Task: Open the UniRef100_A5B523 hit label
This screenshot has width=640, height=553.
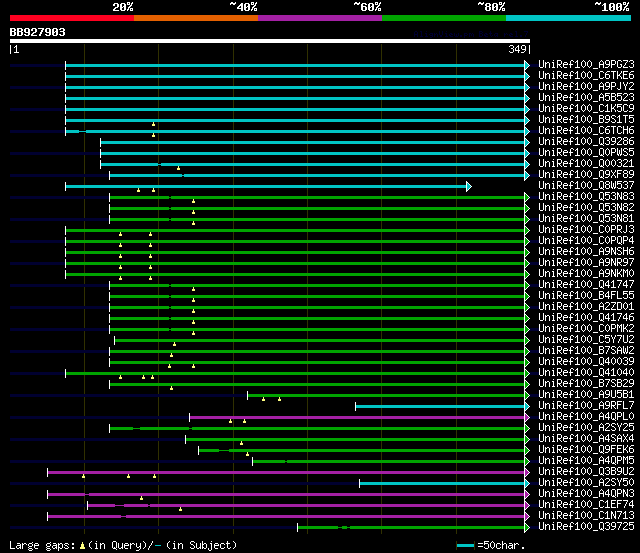Action: tap(586, 98)
